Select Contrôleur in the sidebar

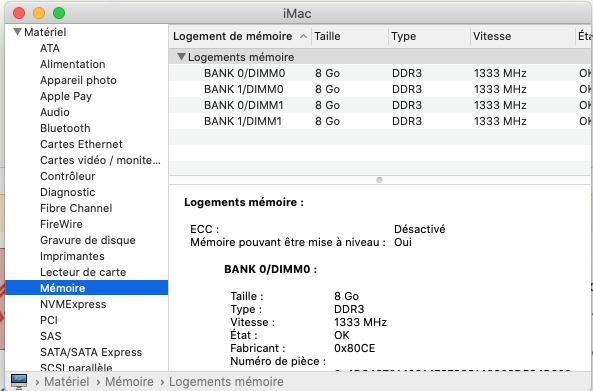pos(67,176)
